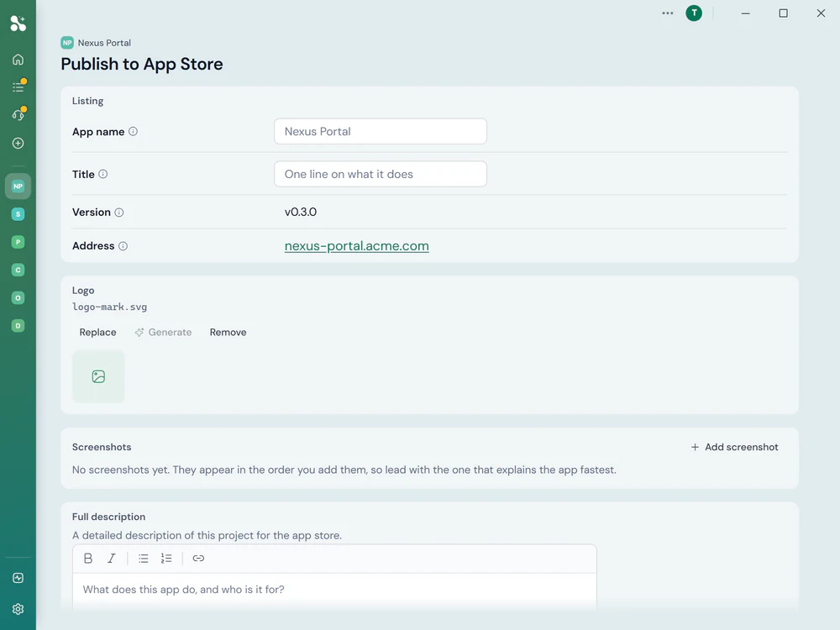The image size is (840, 630).
Task: Insert a numbered list
Action: (x=166, y=559)
